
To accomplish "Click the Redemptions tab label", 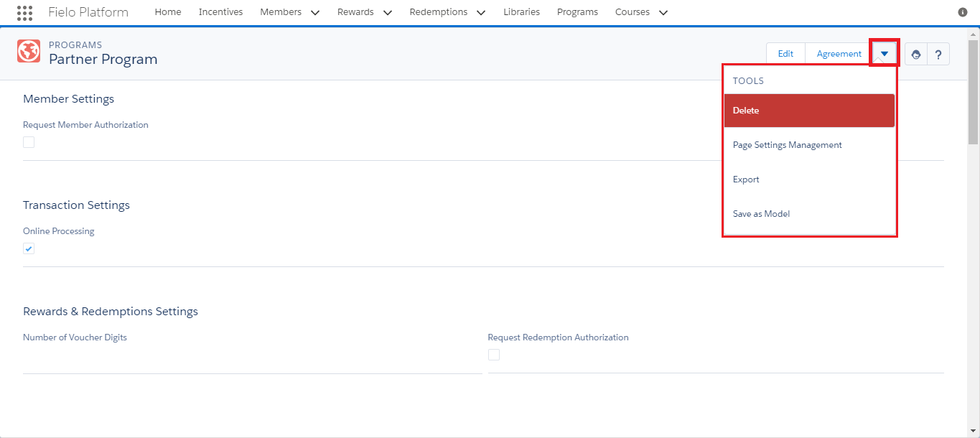I will [x=438, y=12].
